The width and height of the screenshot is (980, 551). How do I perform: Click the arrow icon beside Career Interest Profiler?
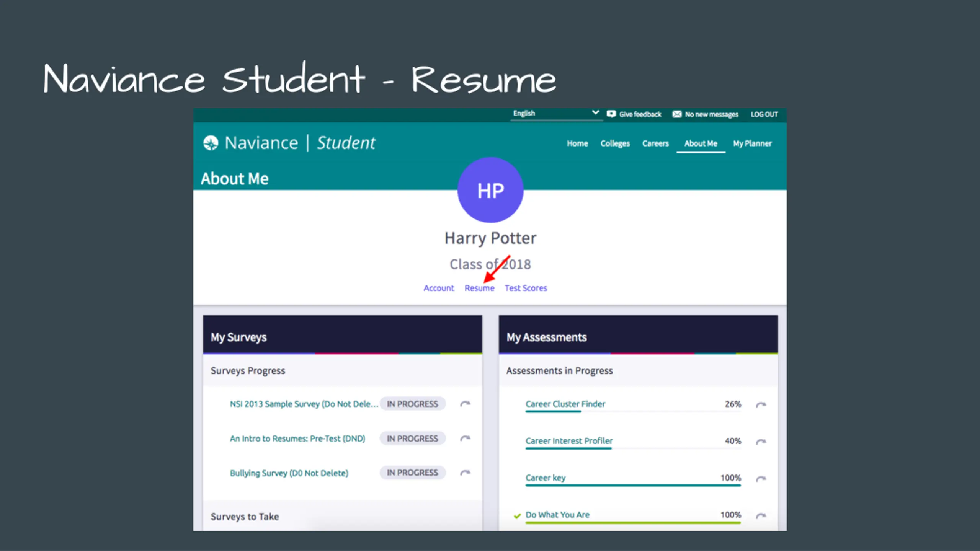(x=761, y=442)
